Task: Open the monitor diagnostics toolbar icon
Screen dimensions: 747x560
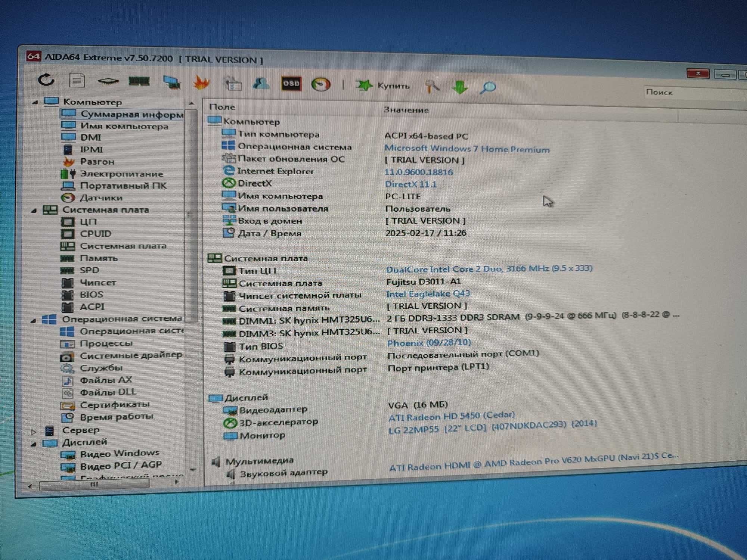Action: click(x=172, y=82)
